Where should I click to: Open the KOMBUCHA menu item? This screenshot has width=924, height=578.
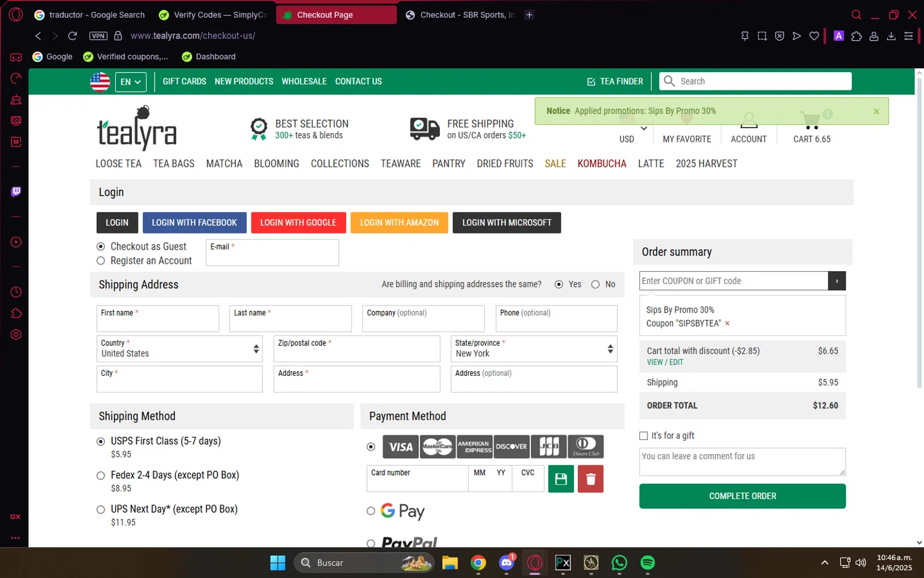point(602,163)
